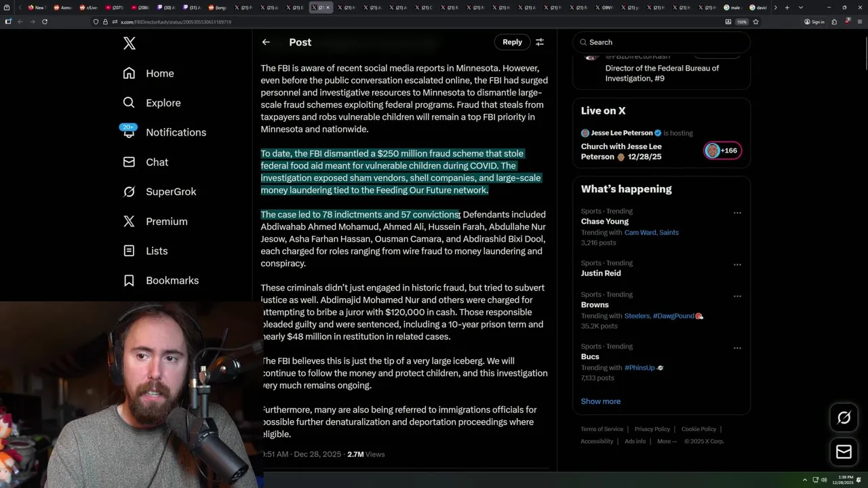Open the sidebar toggle icon in toolbar
The width and height of the screenshot is (868, 488).
tap(8, 22)
